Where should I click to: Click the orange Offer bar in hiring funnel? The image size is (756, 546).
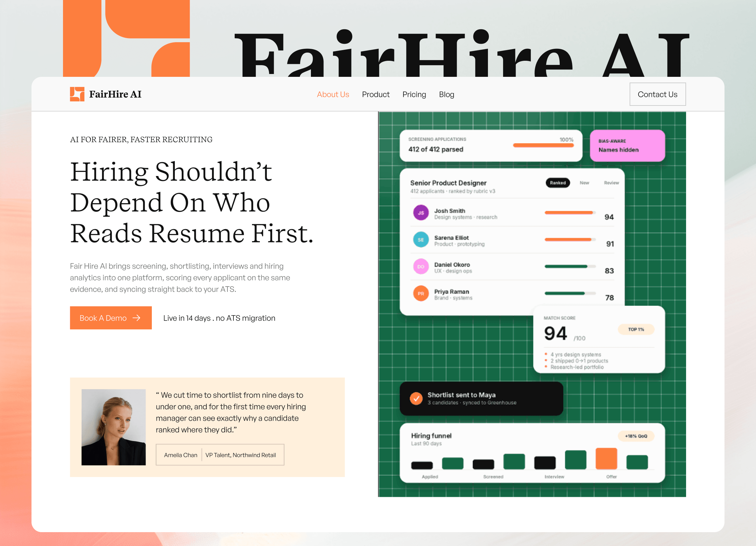(606, 459)
